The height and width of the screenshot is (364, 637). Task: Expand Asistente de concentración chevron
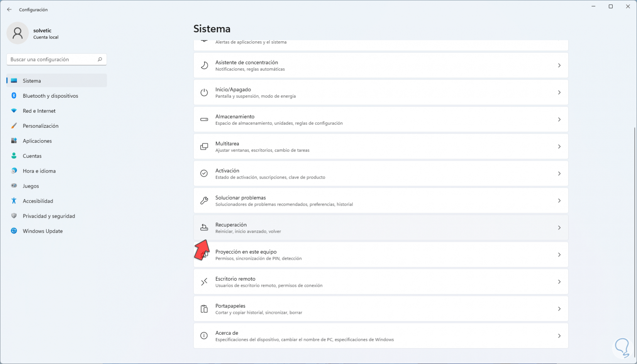(559, 66)
